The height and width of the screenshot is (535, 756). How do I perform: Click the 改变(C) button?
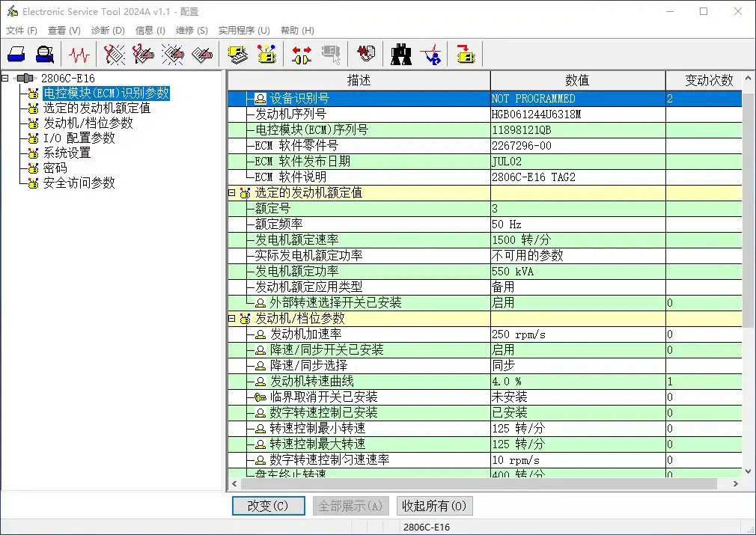[268, 506]
